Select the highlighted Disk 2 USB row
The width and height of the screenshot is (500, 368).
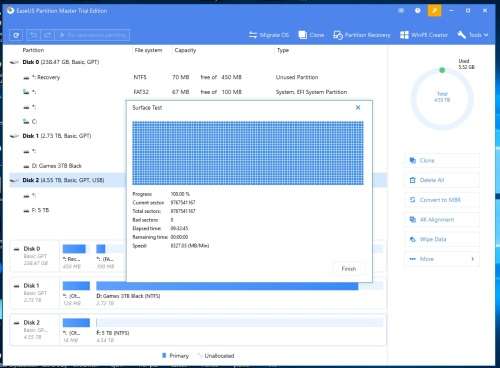(x=68, y=180)
